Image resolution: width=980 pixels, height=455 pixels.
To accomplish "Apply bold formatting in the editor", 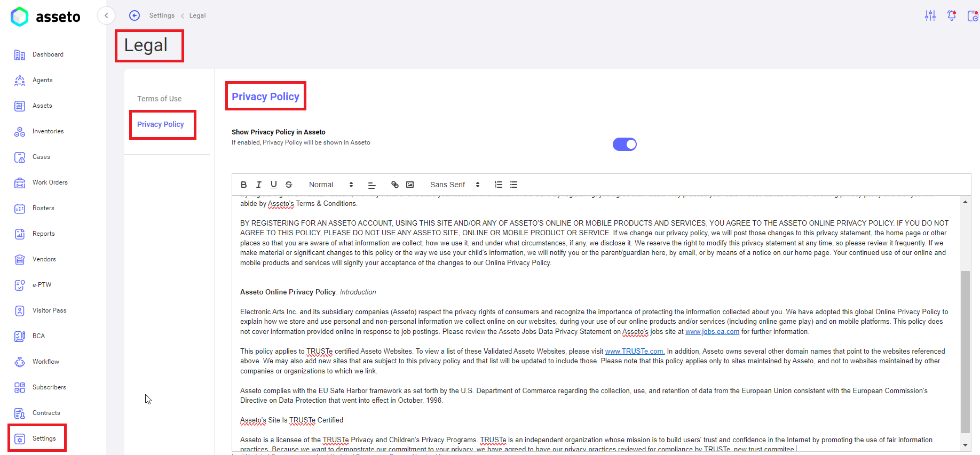I will 244,185.
